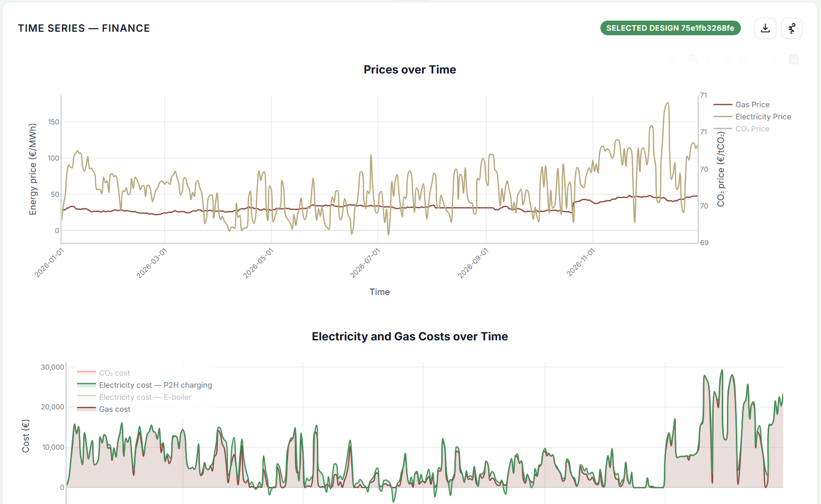
Task: Show the Electricity cost — E-boiler trace
Action: coord(145,397)
